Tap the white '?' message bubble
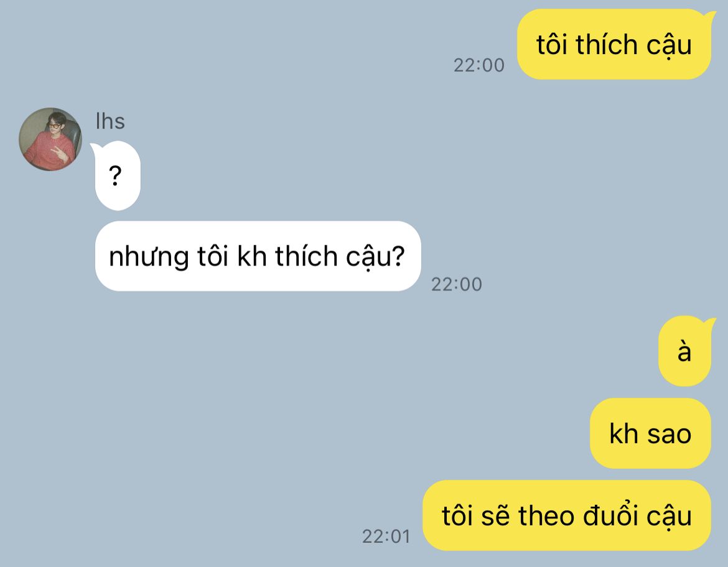 118,176
